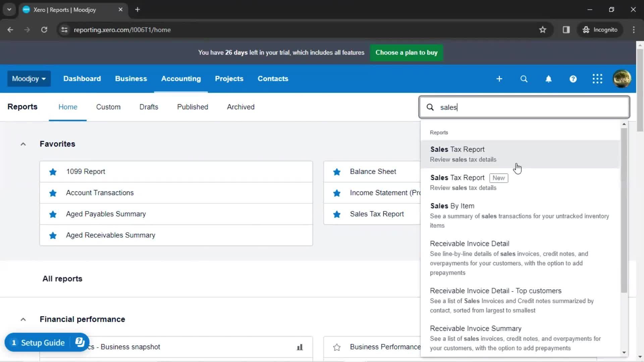The width and height of the screenshot is (644, 362).
Task: Open the Dashboard menu
Action: (82, 79)
